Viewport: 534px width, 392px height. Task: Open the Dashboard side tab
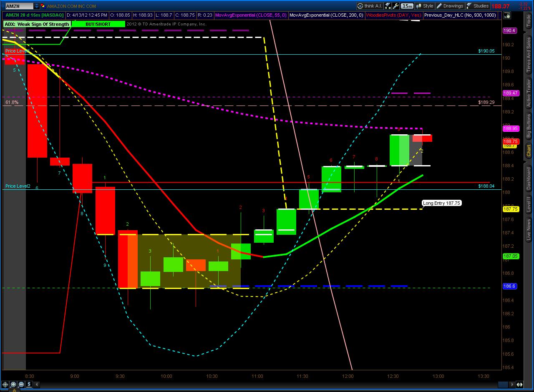[529, 178]
